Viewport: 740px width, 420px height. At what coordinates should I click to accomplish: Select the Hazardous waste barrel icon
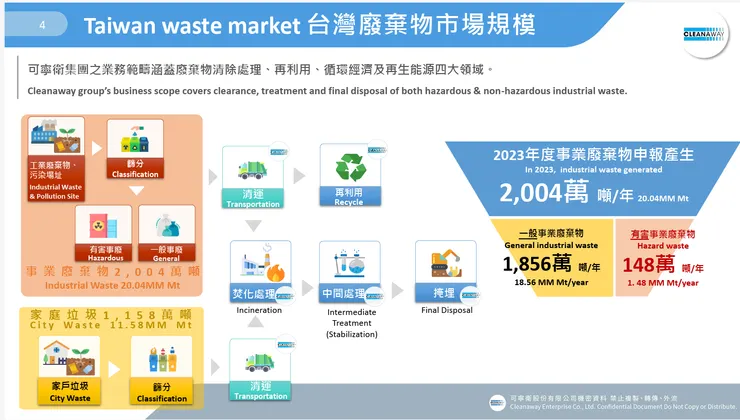pos(103,226)
